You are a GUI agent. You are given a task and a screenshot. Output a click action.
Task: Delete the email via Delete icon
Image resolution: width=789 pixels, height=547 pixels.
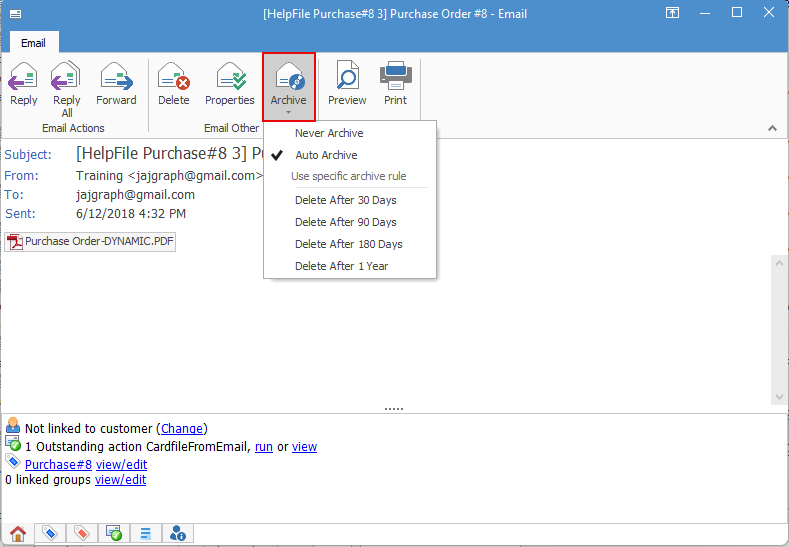tap(174, 84)
